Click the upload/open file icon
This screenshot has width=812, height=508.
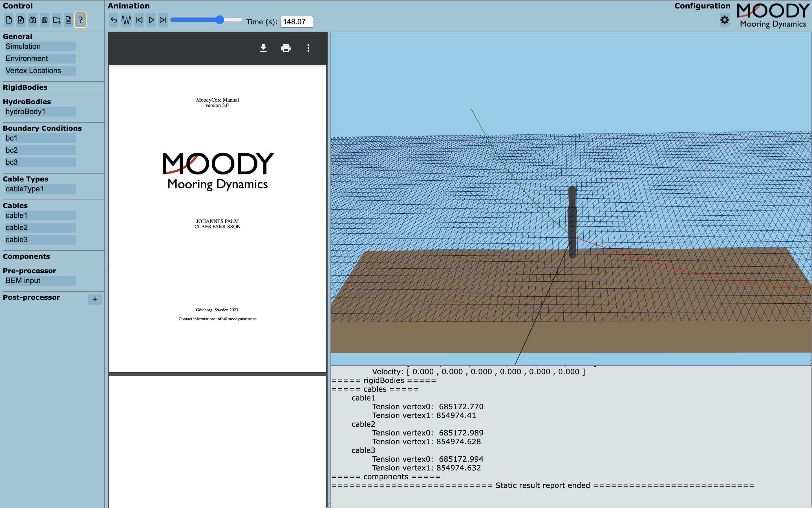click(21, 20)
